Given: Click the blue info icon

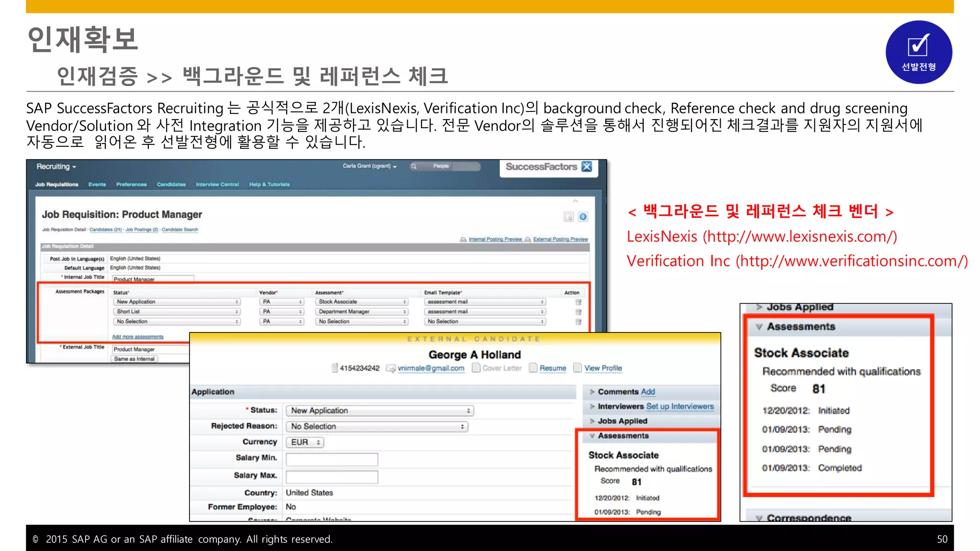Looking at the screenshot, I should (583, 217).
